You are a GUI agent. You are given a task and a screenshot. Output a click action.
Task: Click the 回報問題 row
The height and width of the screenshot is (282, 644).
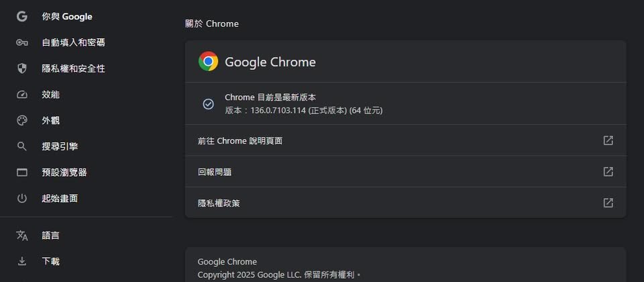point(406,171)
